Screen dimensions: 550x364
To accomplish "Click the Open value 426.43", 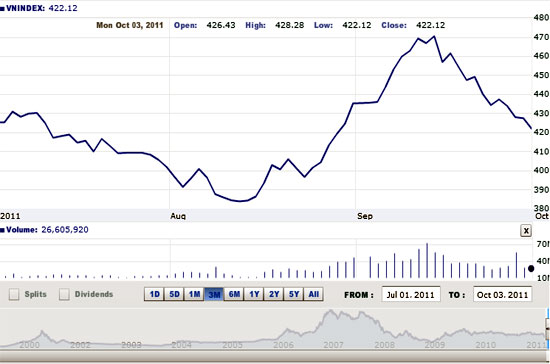I will tap(221, 25).
